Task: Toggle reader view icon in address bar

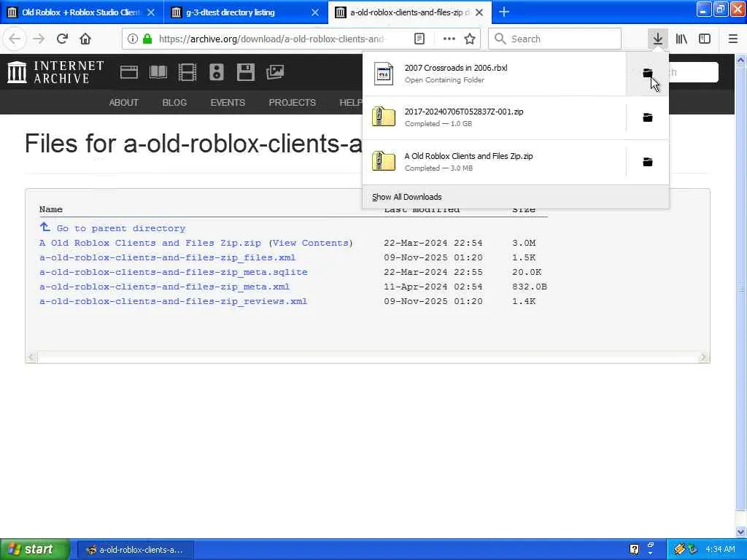Action: (419, 39)
